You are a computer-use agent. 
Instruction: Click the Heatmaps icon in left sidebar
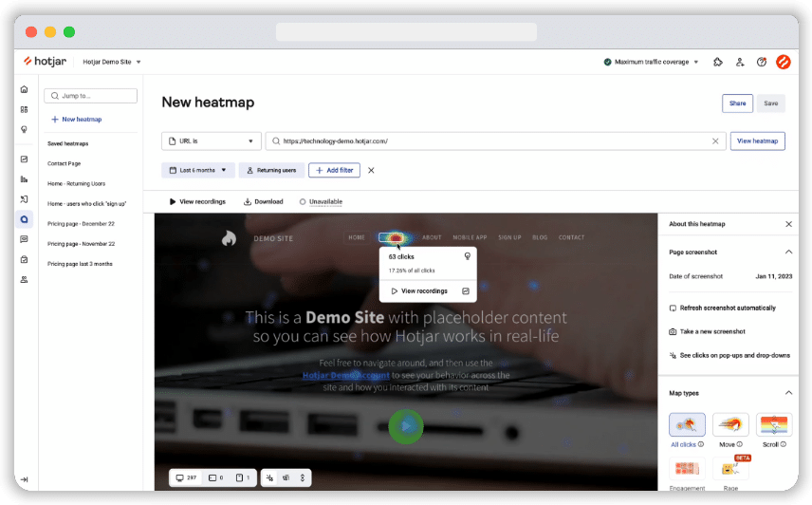click(x=25, y=217)
